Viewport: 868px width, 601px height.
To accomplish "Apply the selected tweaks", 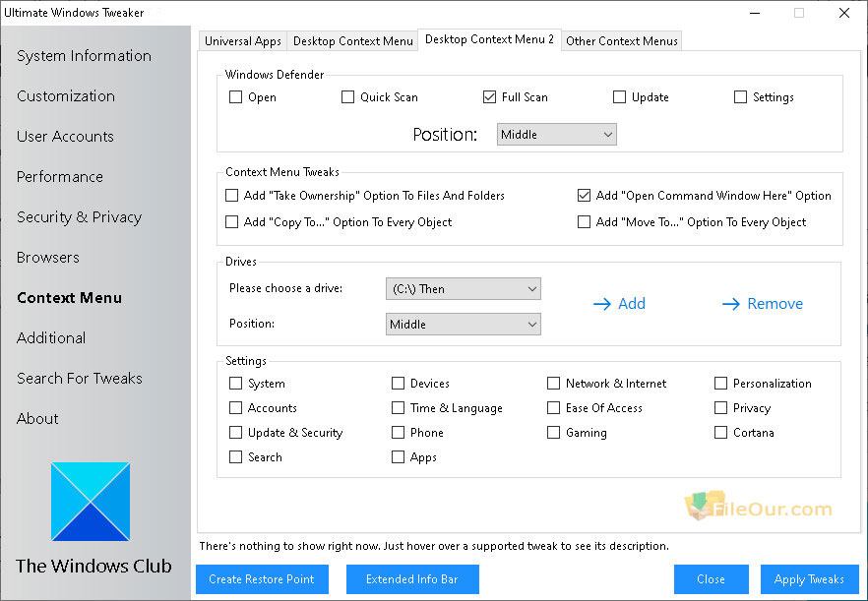I will [x=809, y=579].
